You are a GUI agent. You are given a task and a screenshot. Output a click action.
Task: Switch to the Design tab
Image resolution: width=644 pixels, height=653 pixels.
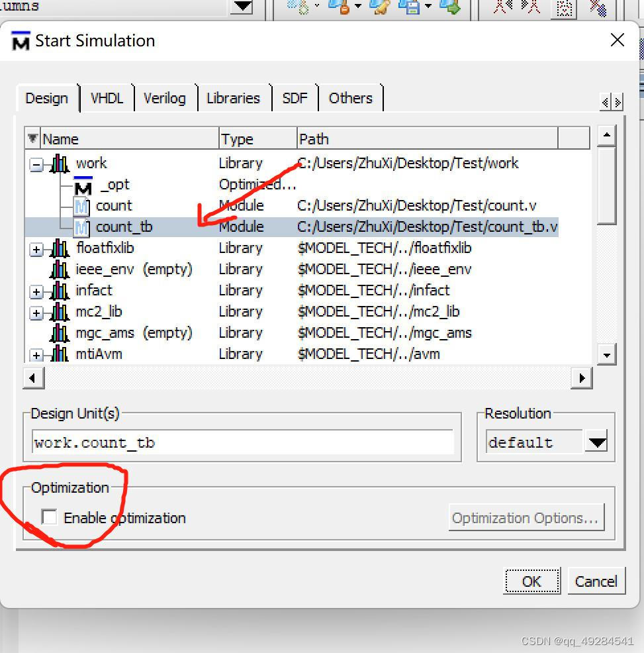coord(46,98)
